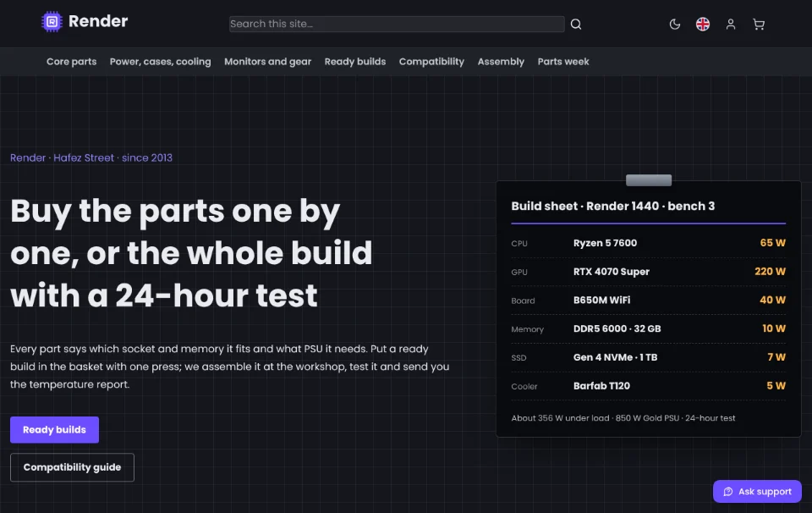Focus the Search this site field
Screen dimensions: 812x513
point(397,24)
